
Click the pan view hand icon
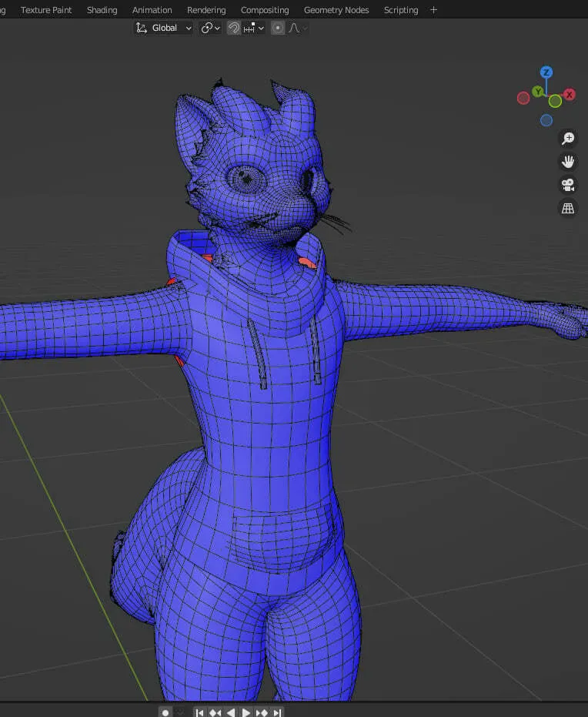(x=568, y=162)
